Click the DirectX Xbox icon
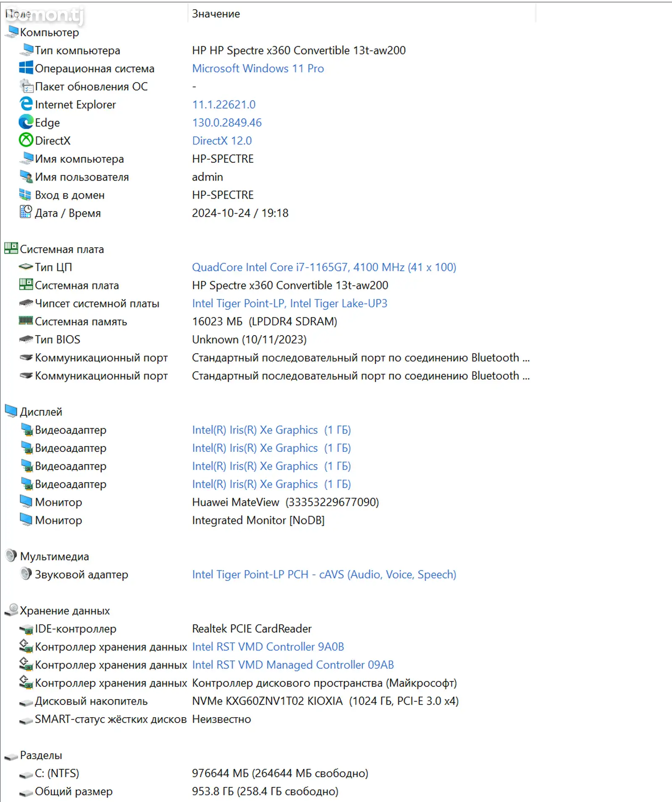Image resolution: width=672 pixels, height=802 pixels. coord(26,140)
